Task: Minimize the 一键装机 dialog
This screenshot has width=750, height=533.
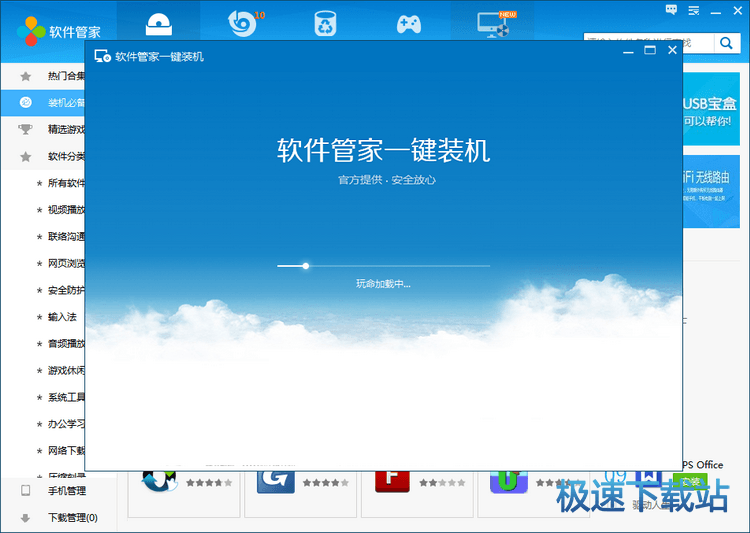Action: (628, 51)
